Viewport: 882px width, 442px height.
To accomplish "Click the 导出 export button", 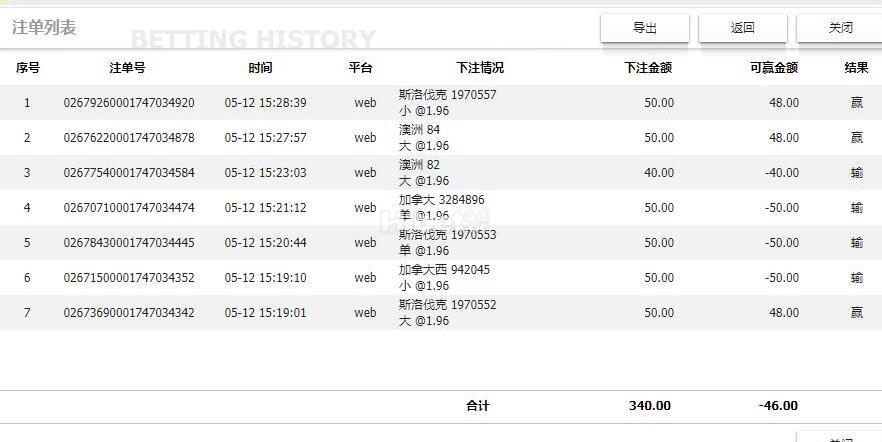I will pyautogui.click(x=644, y=28).
